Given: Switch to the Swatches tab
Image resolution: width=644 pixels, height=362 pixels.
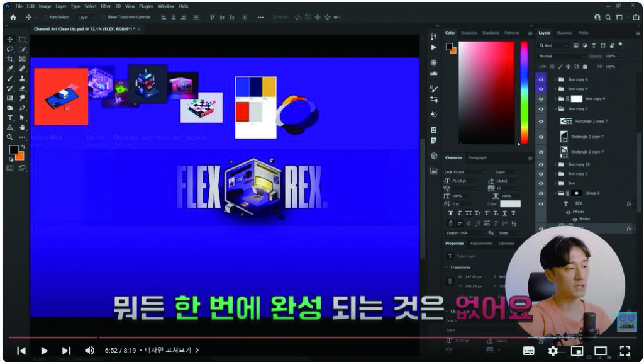Looking at the screenshot, I should click(469, 33).
